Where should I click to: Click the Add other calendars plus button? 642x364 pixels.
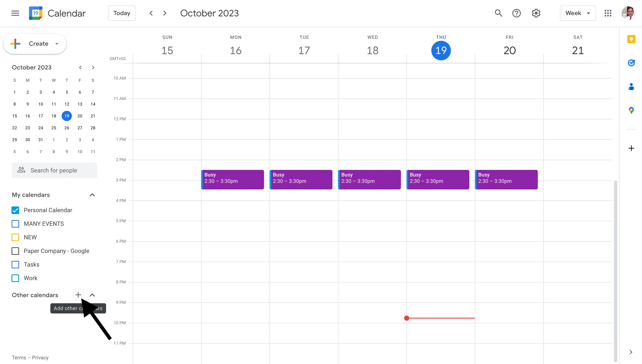pos(78,295)
